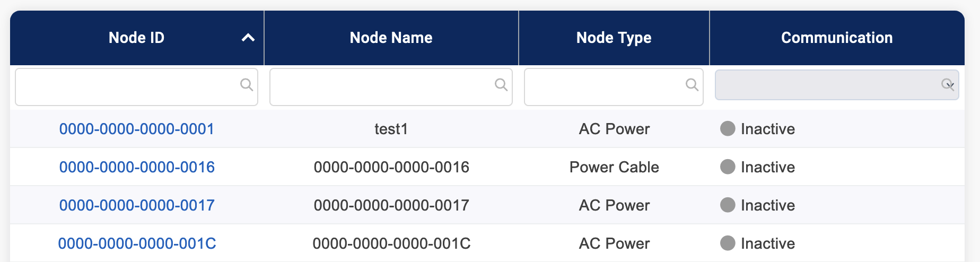Focus the Node ID filter text field
The height and width of the screenshot is (262, 980).
[x=127, y=86]
